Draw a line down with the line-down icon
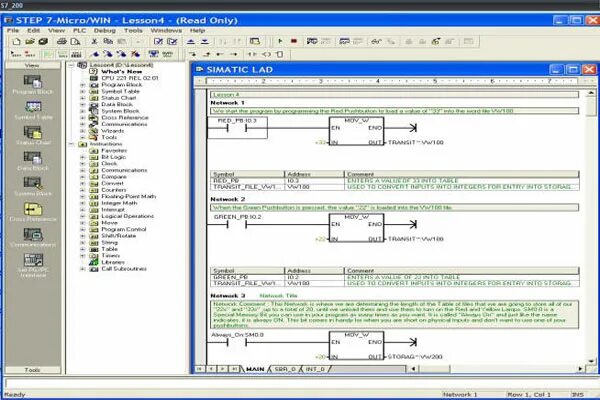The image size is (600, 400). click(192, 54)
